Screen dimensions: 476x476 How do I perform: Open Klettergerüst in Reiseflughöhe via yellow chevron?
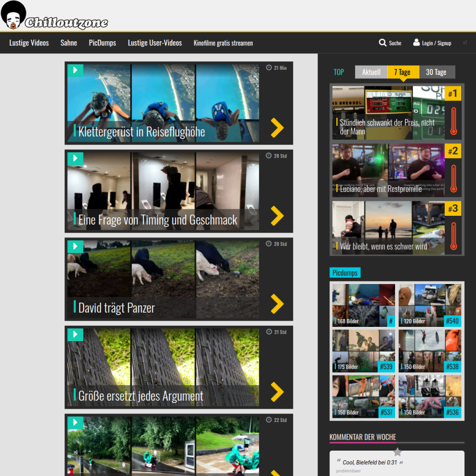(277, 128)
